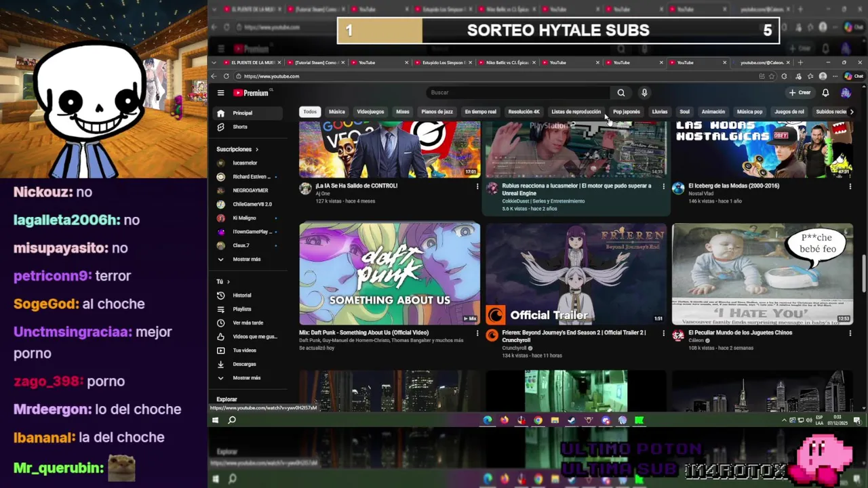Open Frieren Official Trailer thumbnail
Screen dimensions: 868x488
(576, 274)
